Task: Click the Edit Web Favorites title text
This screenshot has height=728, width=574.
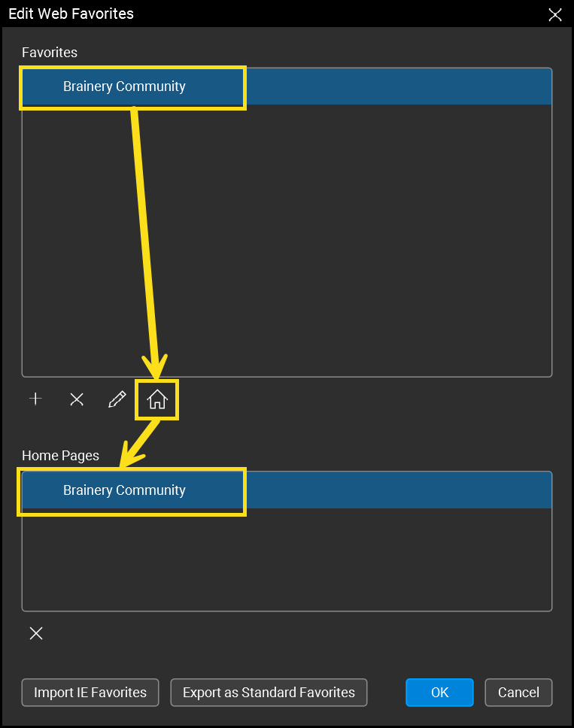Action: (x=71, y=14)
